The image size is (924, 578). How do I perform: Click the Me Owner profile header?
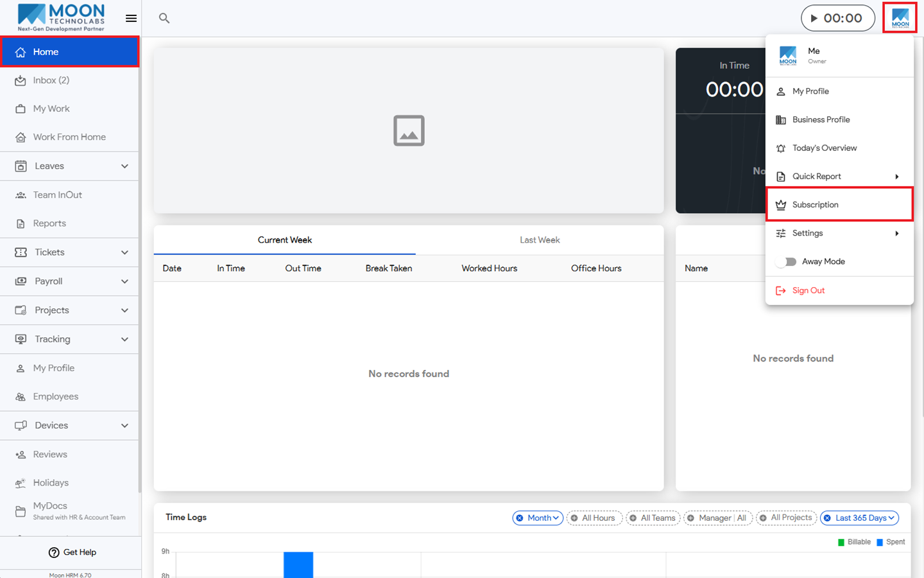[839, 56]
